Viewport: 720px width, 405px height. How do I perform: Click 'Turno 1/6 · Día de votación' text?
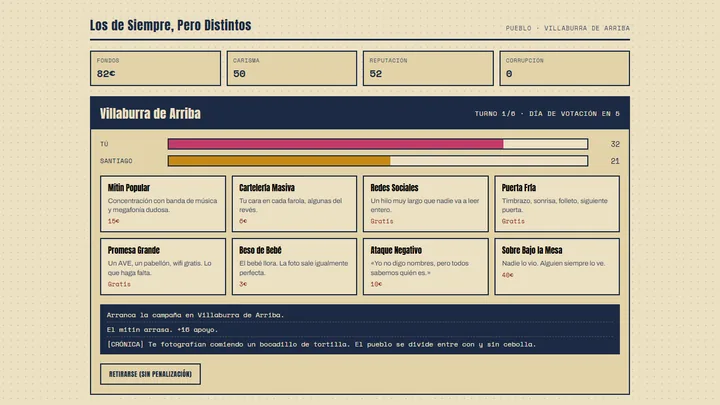[547, 113]
